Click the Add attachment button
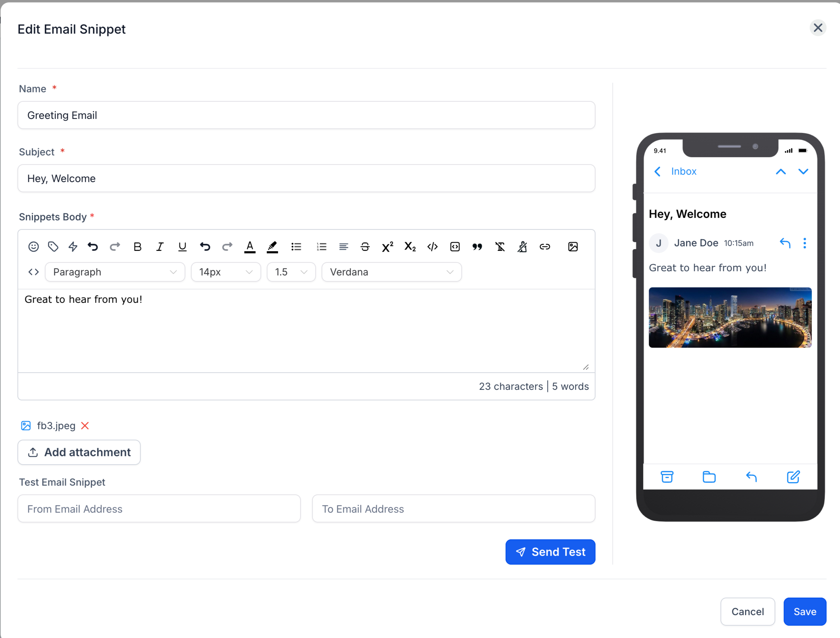 click(79, 452)
